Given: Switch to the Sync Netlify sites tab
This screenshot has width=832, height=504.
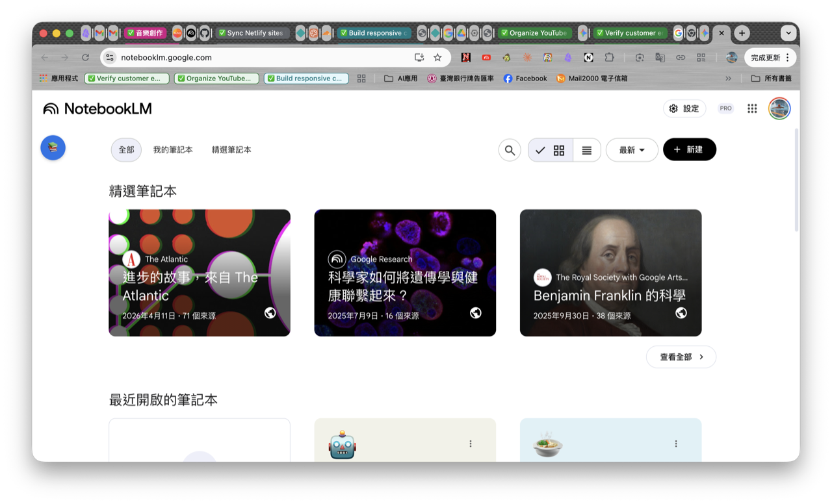Looking at the screenshot, I should [252, 32].
